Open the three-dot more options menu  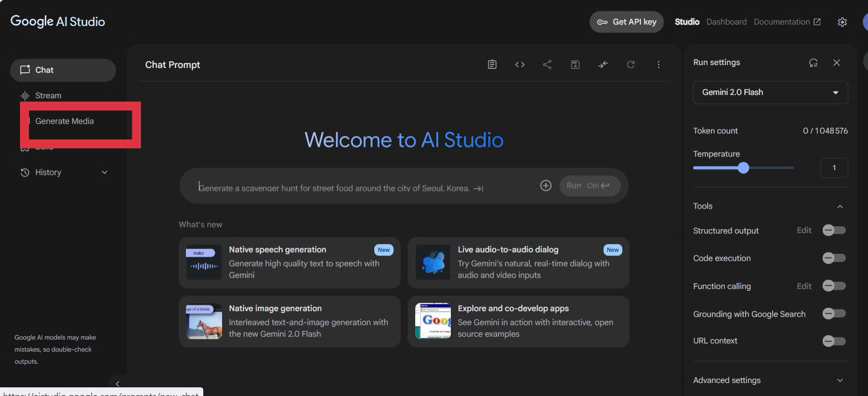658,65
